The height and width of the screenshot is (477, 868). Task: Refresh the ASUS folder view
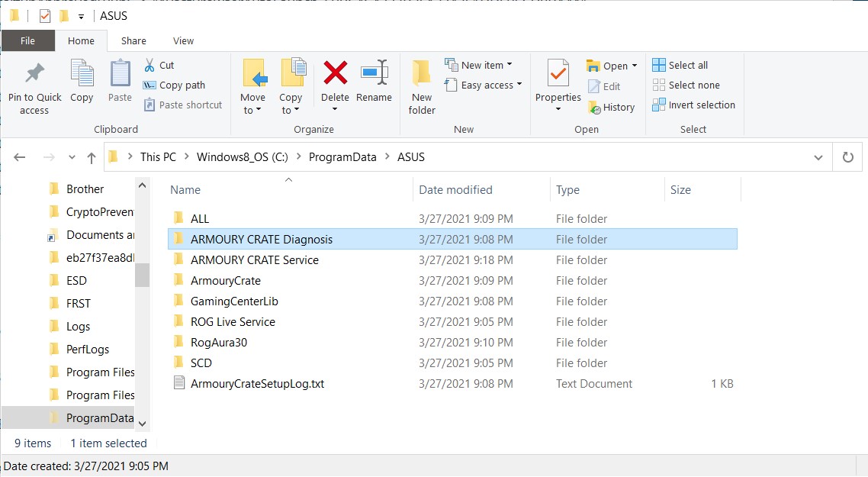847,157
